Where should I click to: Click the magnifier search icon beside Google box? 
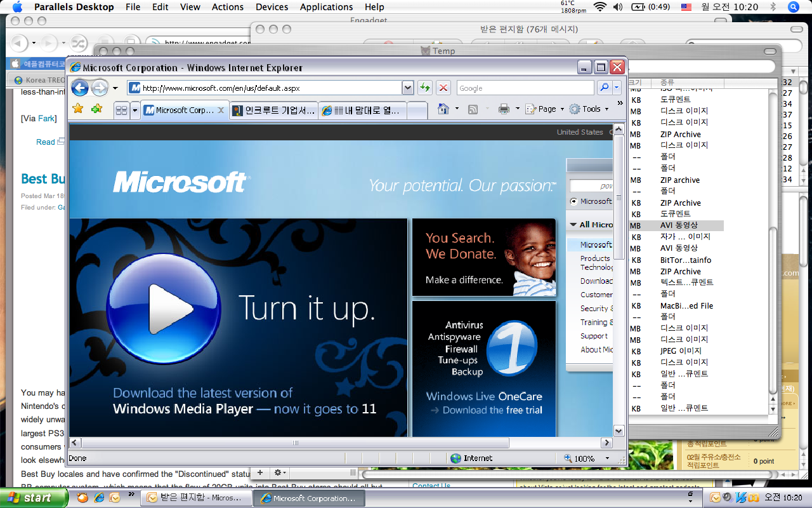(604, 88)
